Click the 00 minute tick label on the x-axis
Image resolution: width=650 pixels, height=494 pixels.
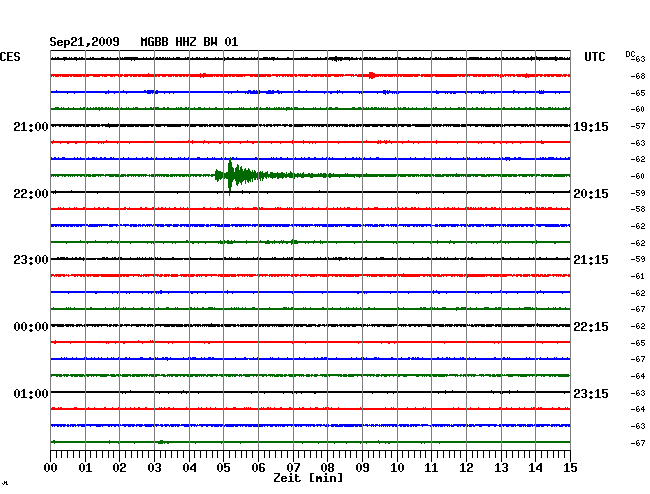pyautogui.click(x=50, y=467)
